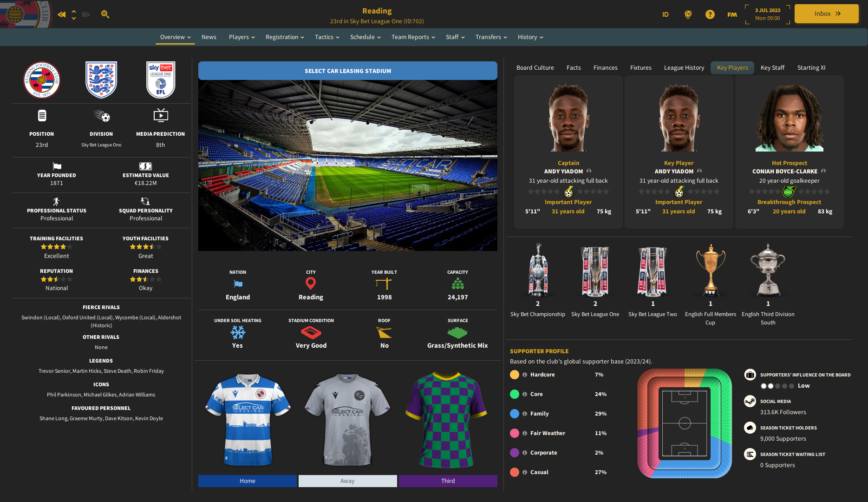The height and width of the screenshot is (502, 868).
Task: Click the Capacity people icon
Action: [458, 284]
